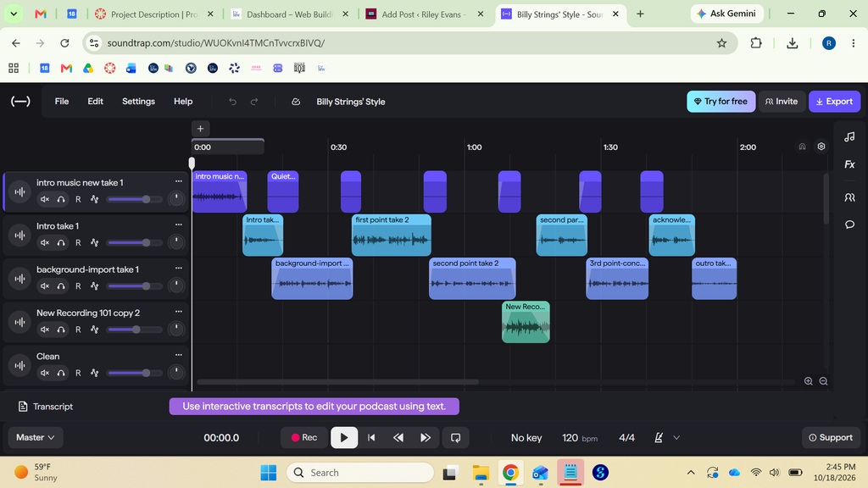Select the first point take 2 clip
The width and height of the screenshot is (868, 488).
tap(392, 236)
